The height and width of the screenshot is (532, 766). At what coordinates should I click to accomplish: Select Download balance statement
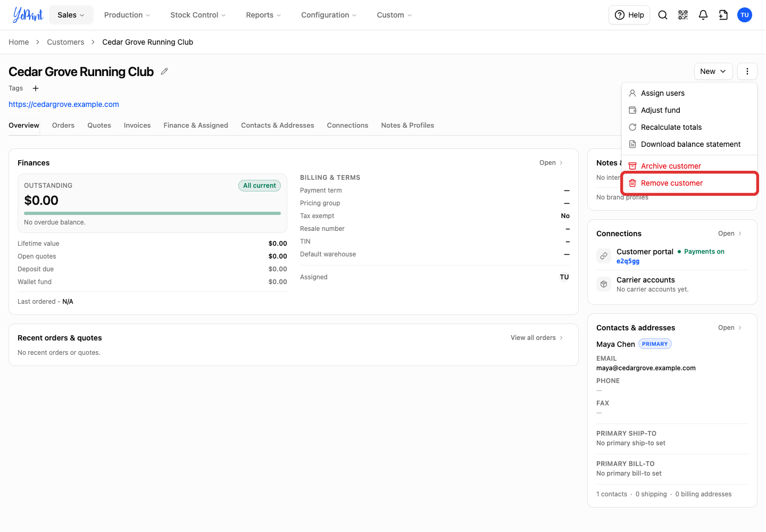click(689, 144)
